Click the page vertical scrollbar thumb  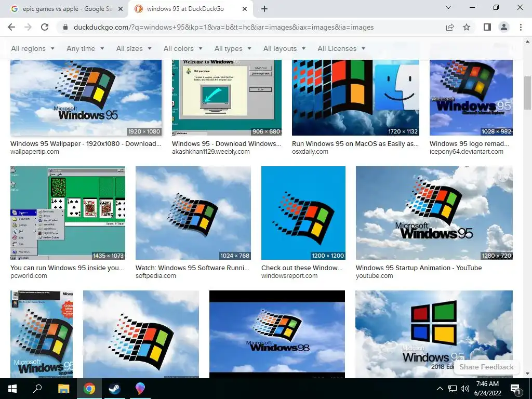tap(527, 93)
